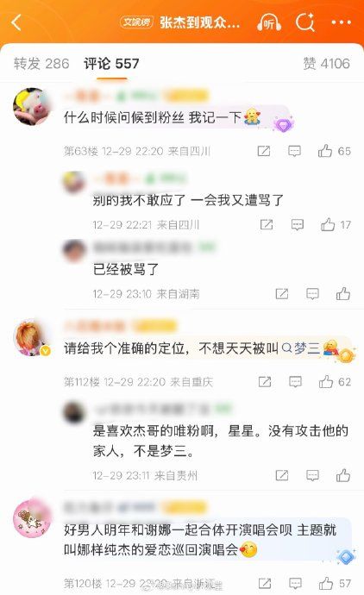Open the 赞 4106 likes list

pyautogui.click(x=326, y=63)
